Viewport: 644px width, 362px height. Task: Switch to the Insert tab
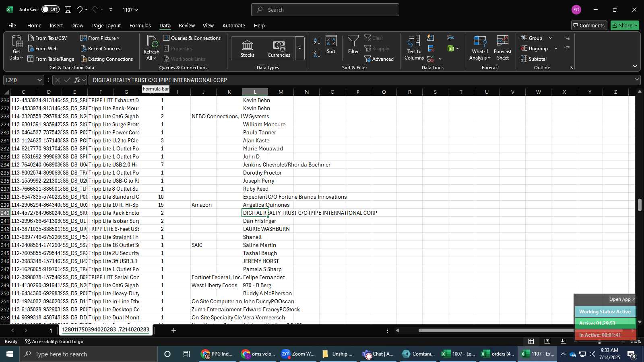(56, 25)
